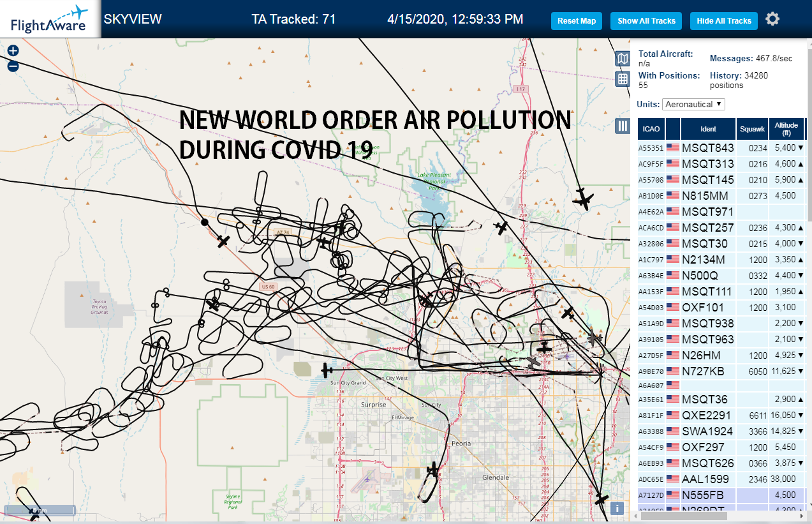Sort table by Altitude (ft) column header
The image size is (812, 524).
(x=786, y=129)
